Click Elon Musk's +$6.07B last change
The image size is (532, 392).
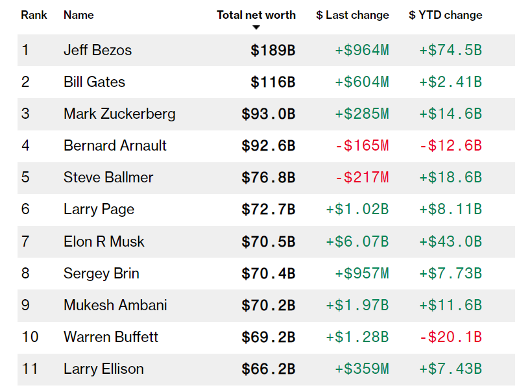tap(357, 241)
